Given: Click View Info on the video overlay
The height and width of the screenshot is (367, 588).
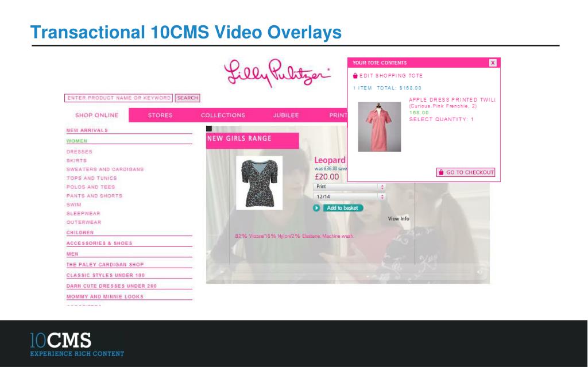Looking at the screenshot, I should tap(399, 218).
